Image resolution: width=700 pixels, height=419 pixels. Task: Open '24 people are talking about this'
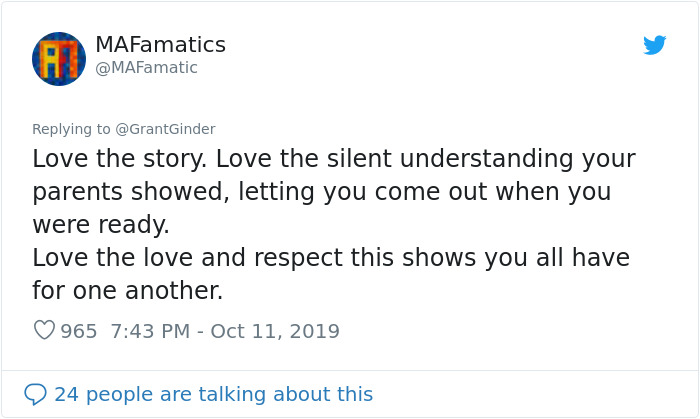point(213,394)
